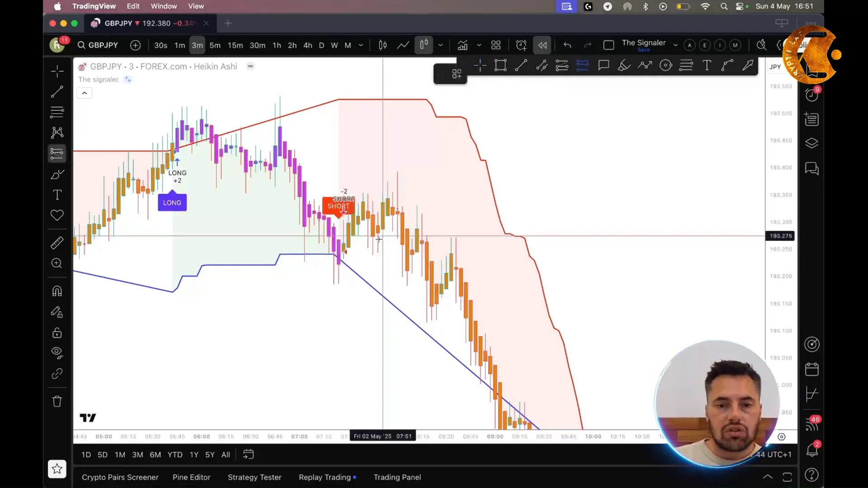Select the ruler measure tool
This screenshot has height=488, width=868.
click(57, 243)
